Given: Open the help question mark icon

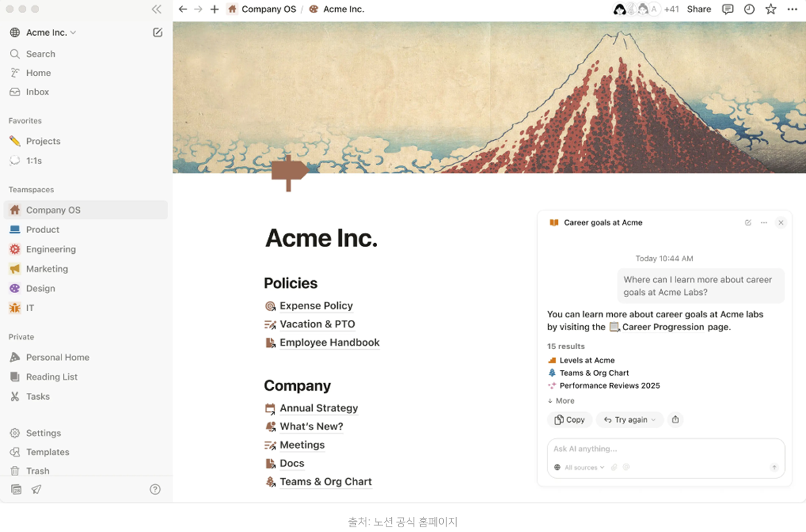Looking at the screenshot, I should (x=155, y=489).
